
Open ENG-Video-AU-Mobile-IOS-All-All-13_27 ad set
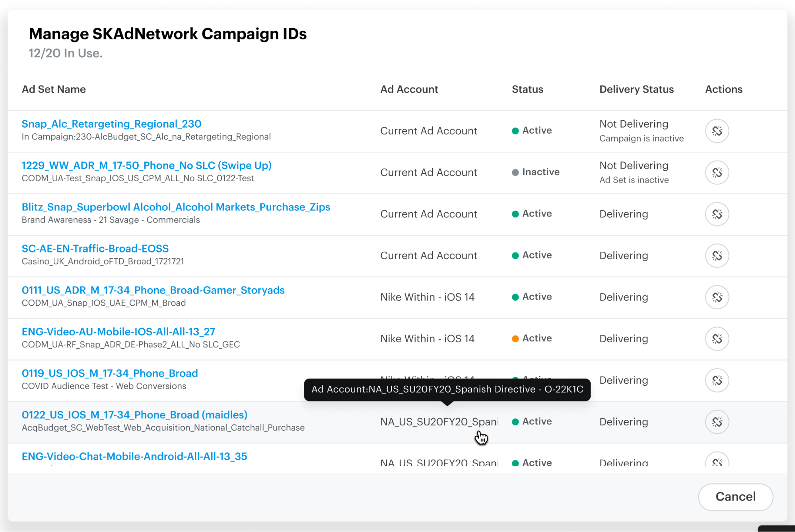pos(118,331)
